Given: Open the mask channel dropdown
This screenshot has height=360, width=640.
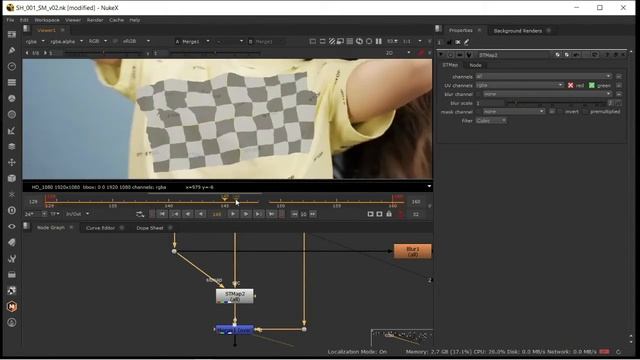Looking at the screenshot, I should pyautogui.click(x=514, y=111).
